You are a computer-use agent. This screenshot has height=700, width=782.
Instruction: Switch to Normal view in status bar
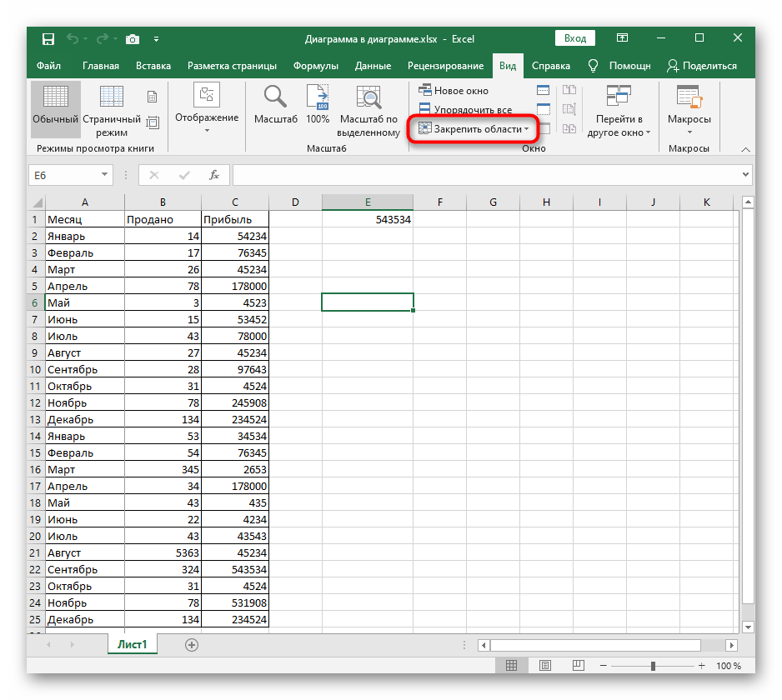pos(511,665)
